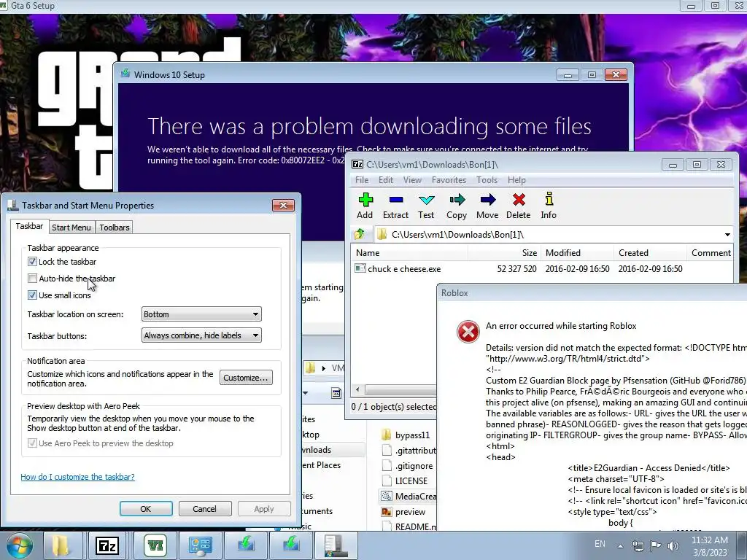Click the 7-Zip horizontal scrollbar left arrow
The image size is (747, 560).
[357, 389]
